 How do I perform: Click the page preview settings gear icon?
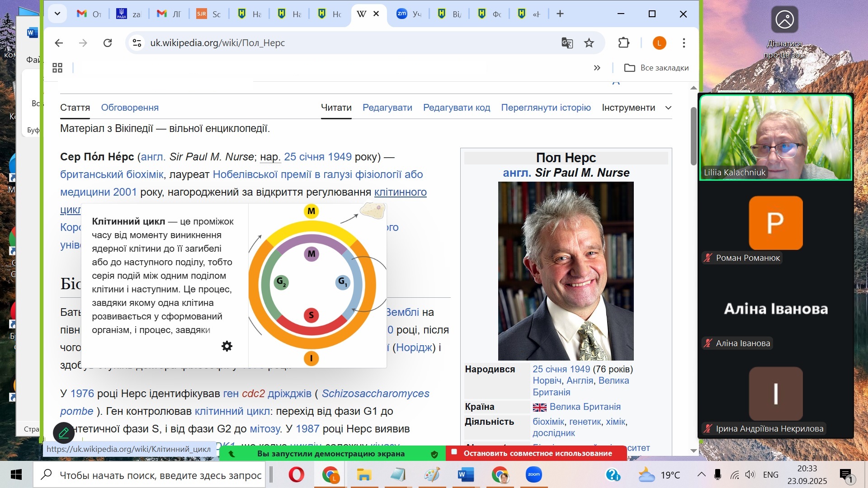pyautogui.click(x=227, y=346)
